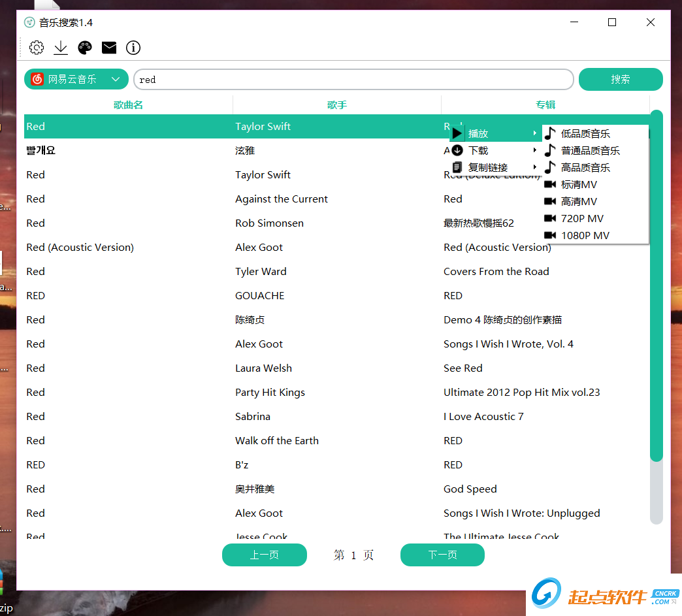Click camera icon for 720P MV
The width and height of the screenshot is (682, 616).
[550, 218]
